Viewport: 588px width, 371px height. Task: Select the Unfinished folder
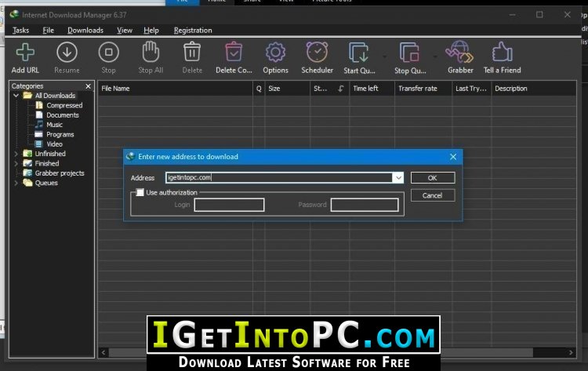pyautogui.click(x=50, y=154)
